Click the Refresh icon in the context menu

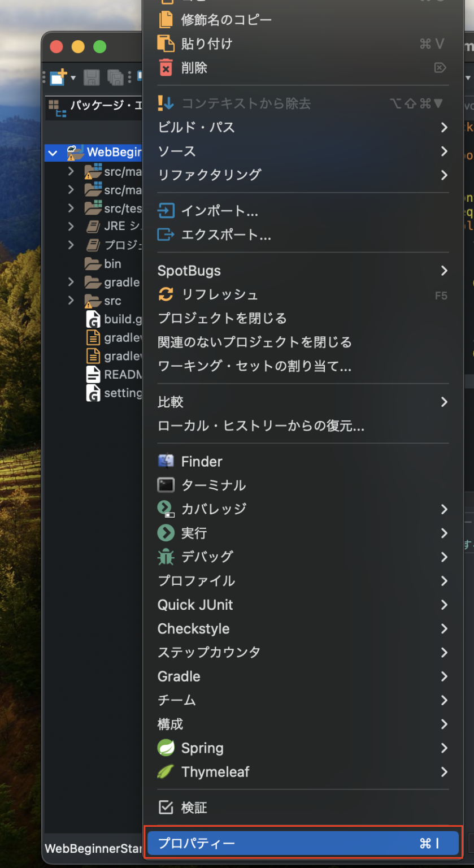[165, 294]
